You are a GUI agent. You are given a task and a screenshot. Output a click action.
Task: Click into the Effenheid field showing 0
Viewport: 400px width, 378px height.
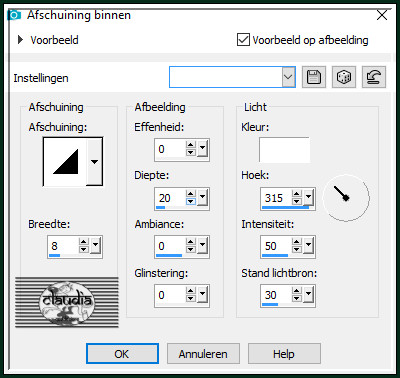pyautogui.click(x=170, y=149)
